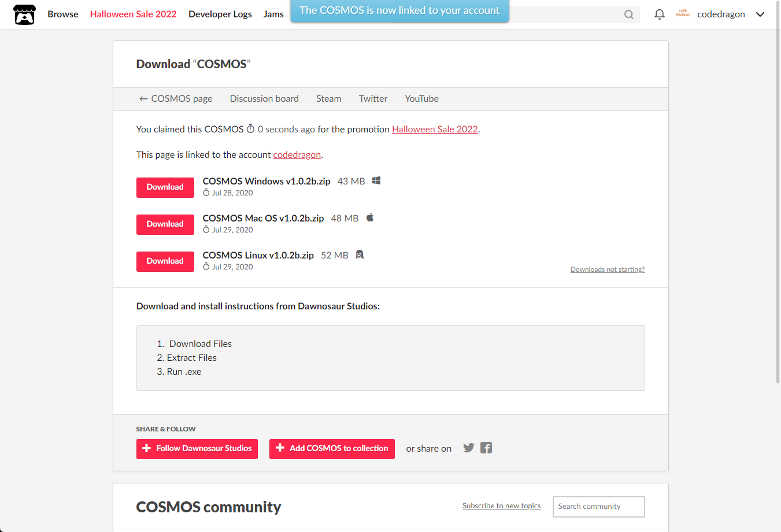Share COSMOS on Twitter icon
781x532 pixels.
pos(469,448)
